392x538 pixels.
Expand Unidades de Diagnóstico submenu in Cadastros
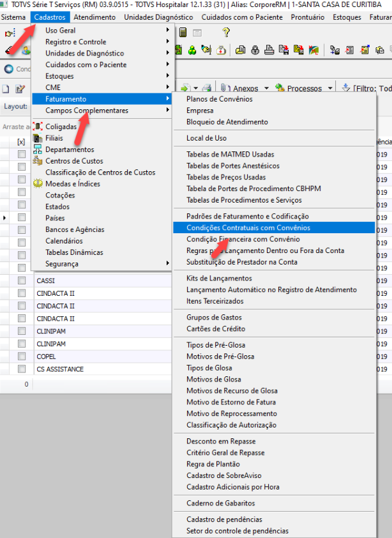102,53
